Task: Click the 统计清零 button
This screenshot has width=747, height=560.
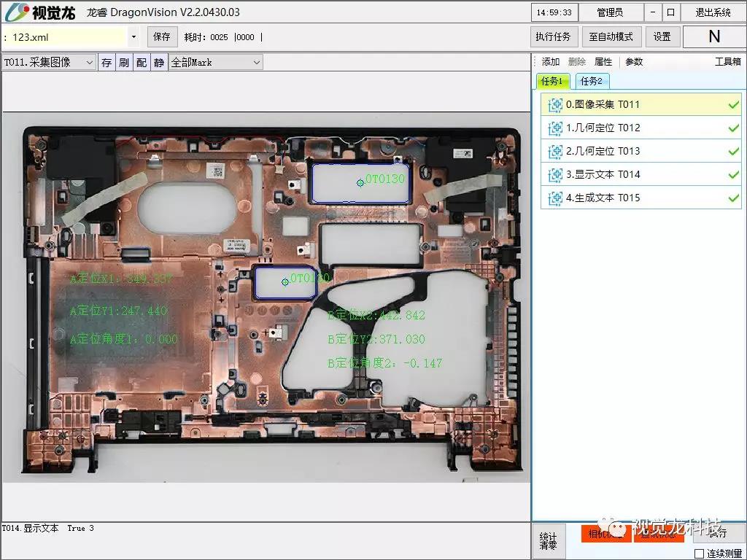Action: [x=548, y=542]
